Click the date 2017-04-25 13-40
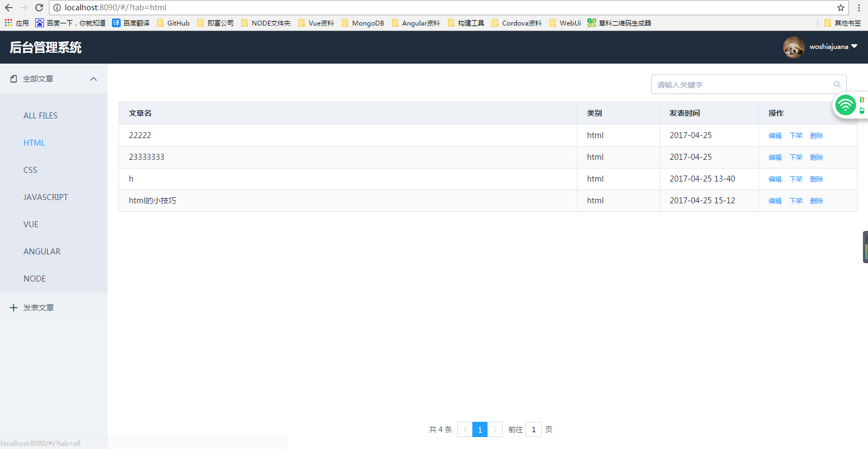 [x=702, y=179]
